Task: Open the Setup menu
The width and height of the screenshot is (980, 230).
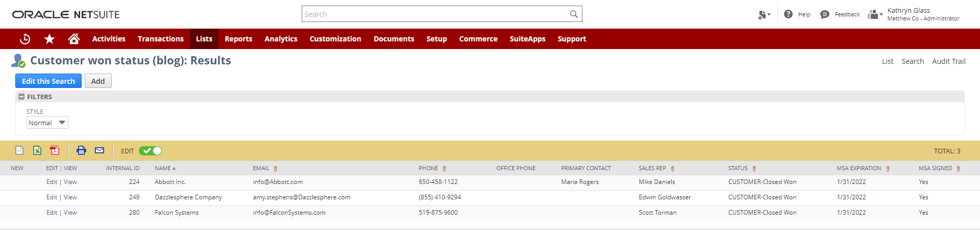Action: click(x=437, y=39)
